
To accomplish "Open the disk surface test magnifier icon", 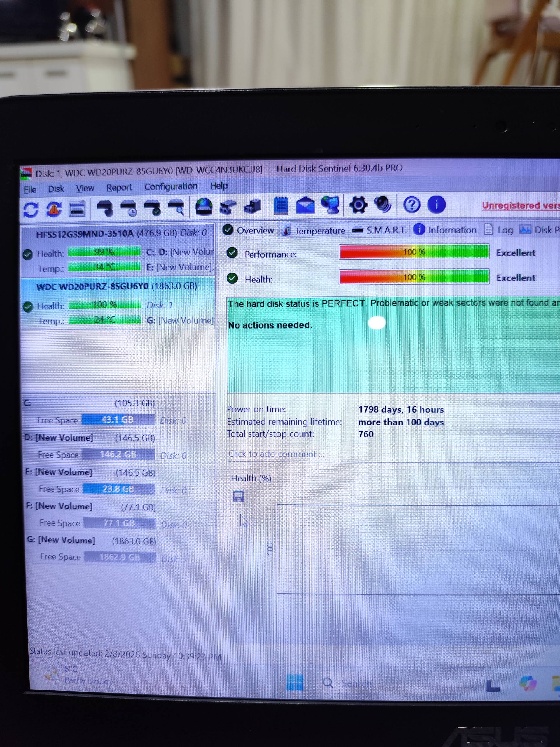I will coord(176,207).
